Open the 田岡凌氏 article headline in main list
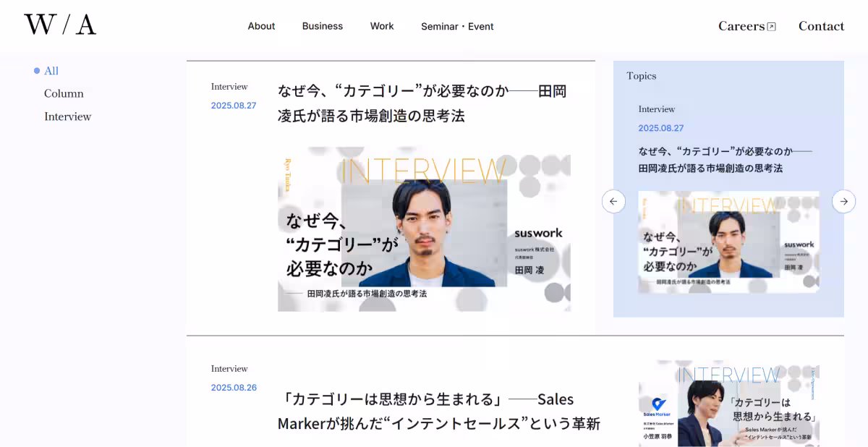The image size is (868, 447). [422, 103]
